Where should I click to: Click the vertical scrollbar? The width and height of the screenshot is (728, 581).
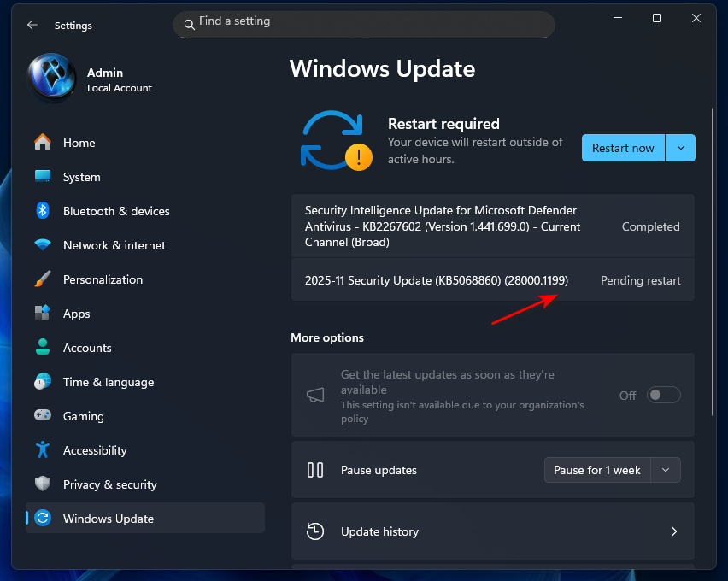713,262
